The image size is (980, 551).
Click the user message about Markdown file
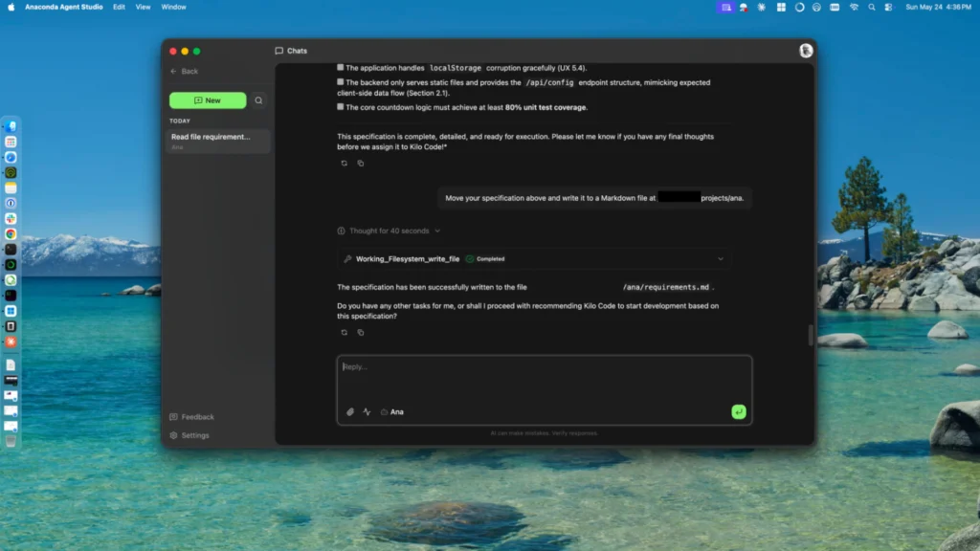coord(594,198)
